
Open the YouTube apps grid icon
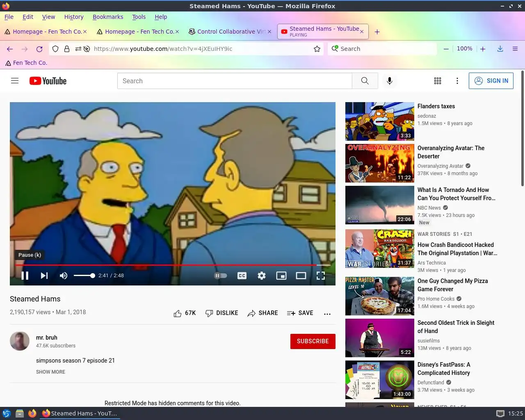438,81
